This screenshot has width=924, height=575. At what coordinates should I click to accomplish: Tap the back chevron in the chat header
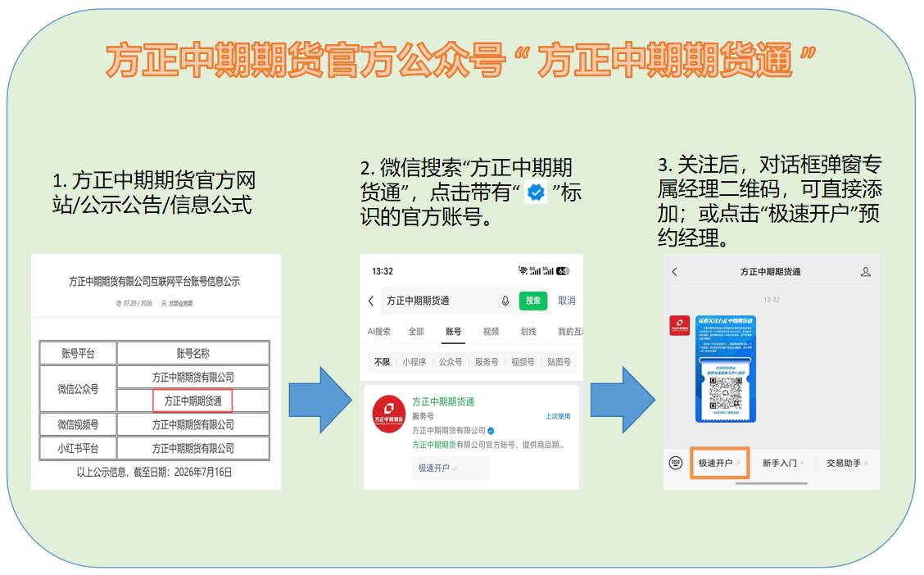[675, 272]
